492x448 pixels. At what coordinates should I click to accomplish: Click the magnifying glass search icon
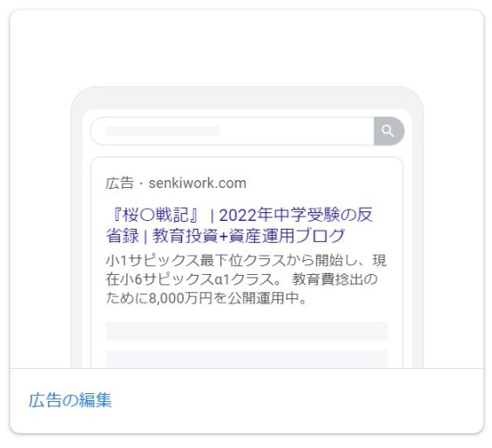388,131
